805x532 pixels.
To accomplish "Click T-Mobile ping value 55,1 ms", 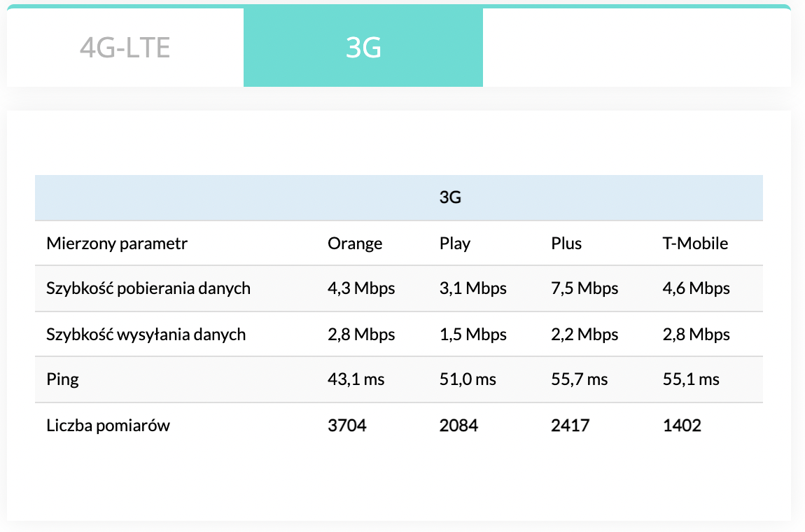I will click(x=691, y=379).
